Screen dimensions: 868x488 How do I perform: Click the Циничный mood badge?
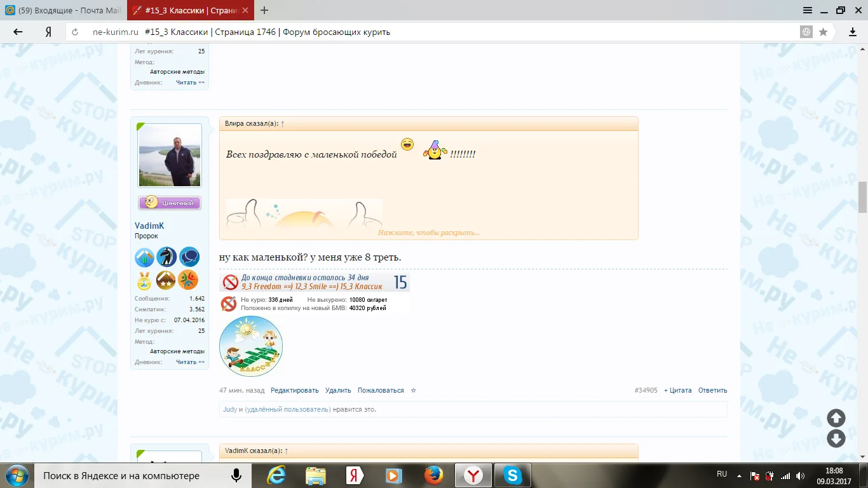pos(170,203)
